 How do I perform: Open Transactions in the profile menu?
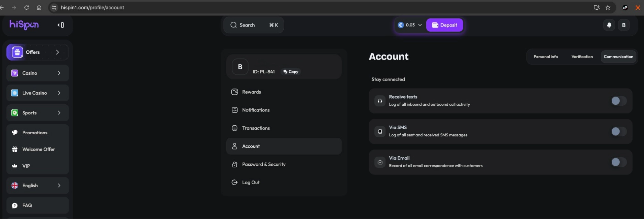pos(284,128)
